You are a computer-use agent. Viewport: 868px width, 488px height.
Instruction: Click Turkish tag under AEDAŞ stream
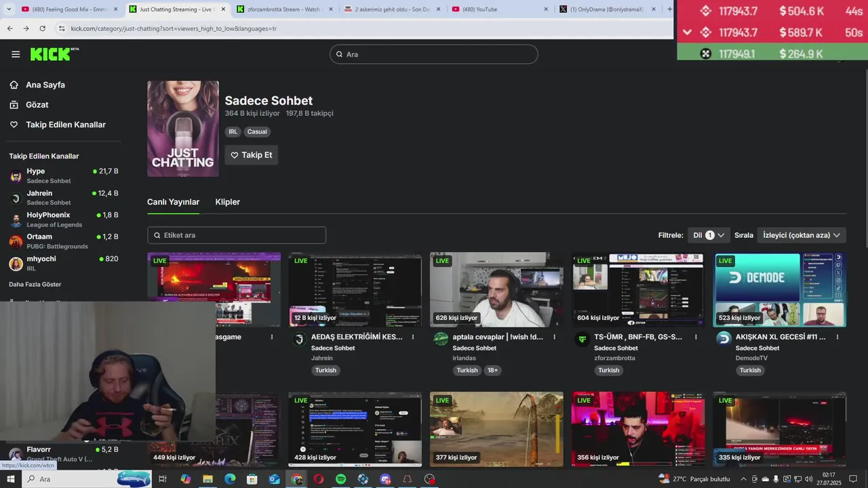point(325,370)
